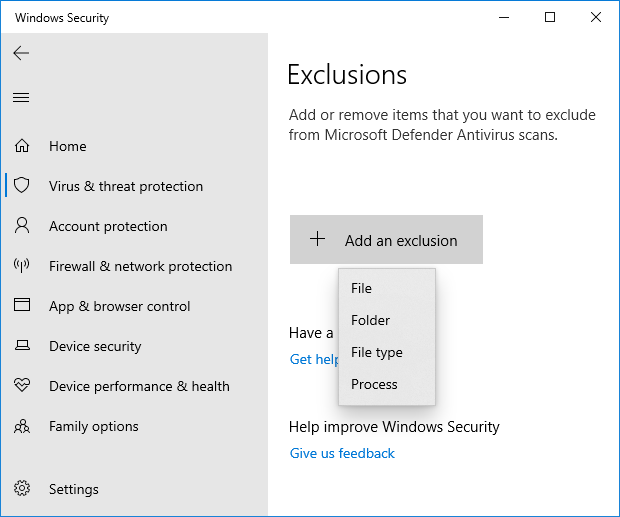
Task: Open Account protection person icon
Action: 21,226
